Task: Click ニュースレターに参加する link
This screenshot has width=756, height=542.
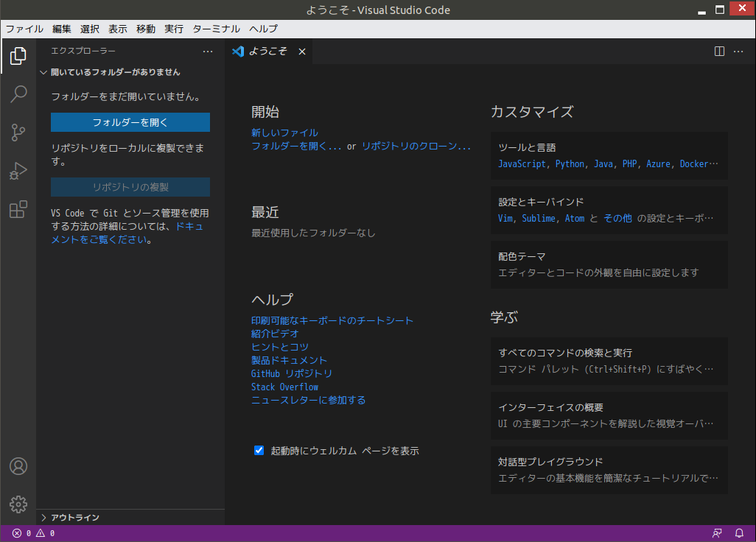Action: pyautogui.click(x=308, y=400)
